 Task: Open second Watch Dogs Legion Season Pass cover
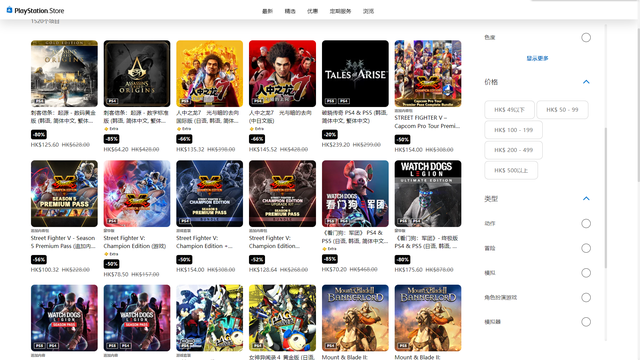point(137,318)
